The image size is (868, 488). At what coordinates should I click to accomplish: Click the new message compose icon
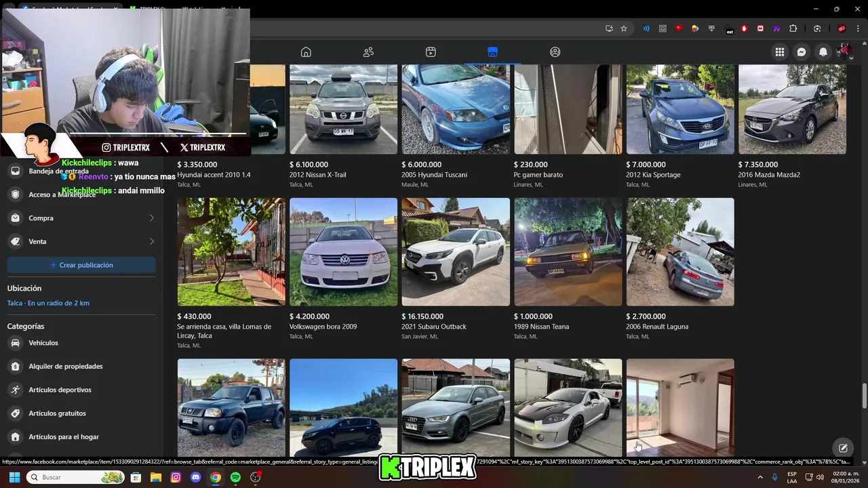pos(843,447)
